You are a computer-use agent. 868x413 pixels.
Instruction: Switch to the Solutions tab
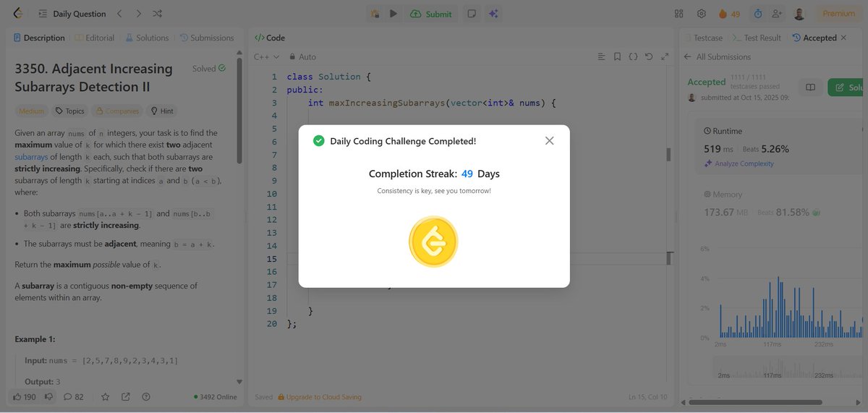click(147, 38)
